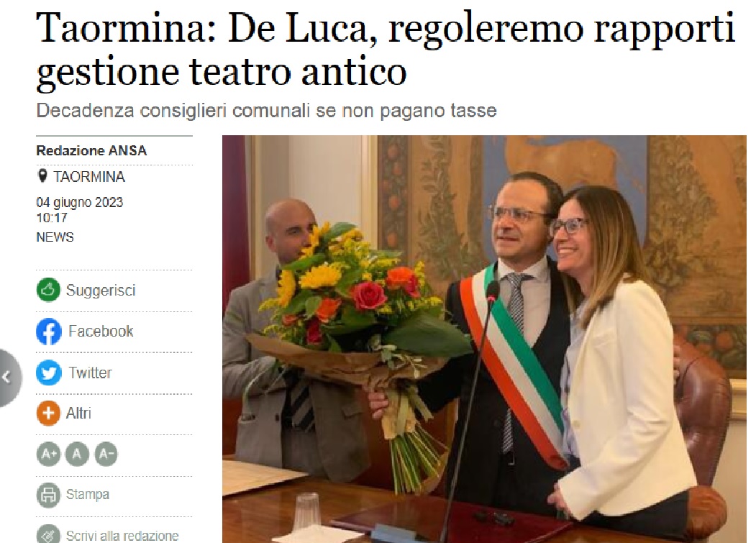Share article via Facebook icon
The width and height of the screenshot is (756, 543).
pos(49,332)
